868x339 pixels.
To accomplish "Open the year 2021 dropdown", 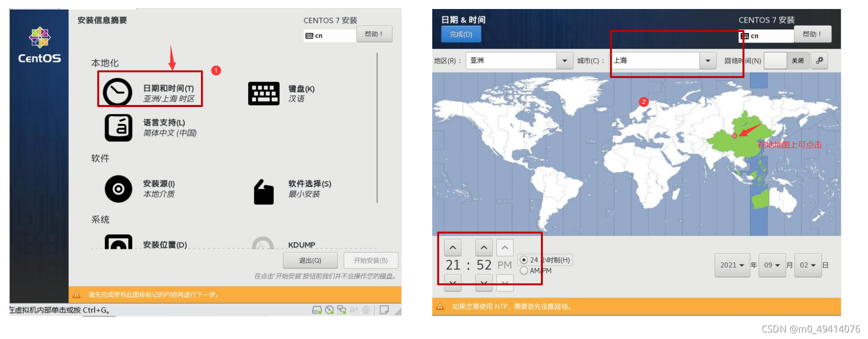I will click(x=732, y=265).
